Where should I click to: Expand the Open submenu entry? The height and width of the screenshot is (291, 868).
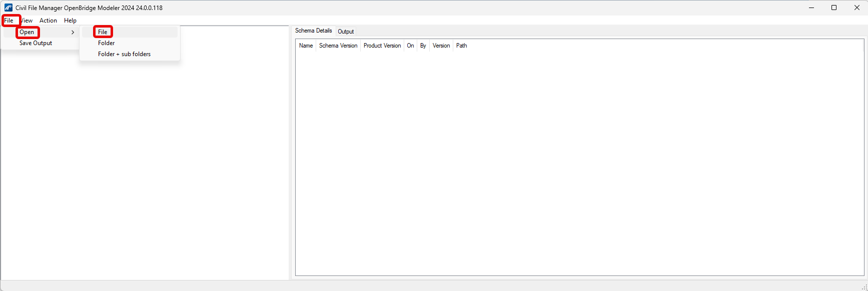click(41, 32)
